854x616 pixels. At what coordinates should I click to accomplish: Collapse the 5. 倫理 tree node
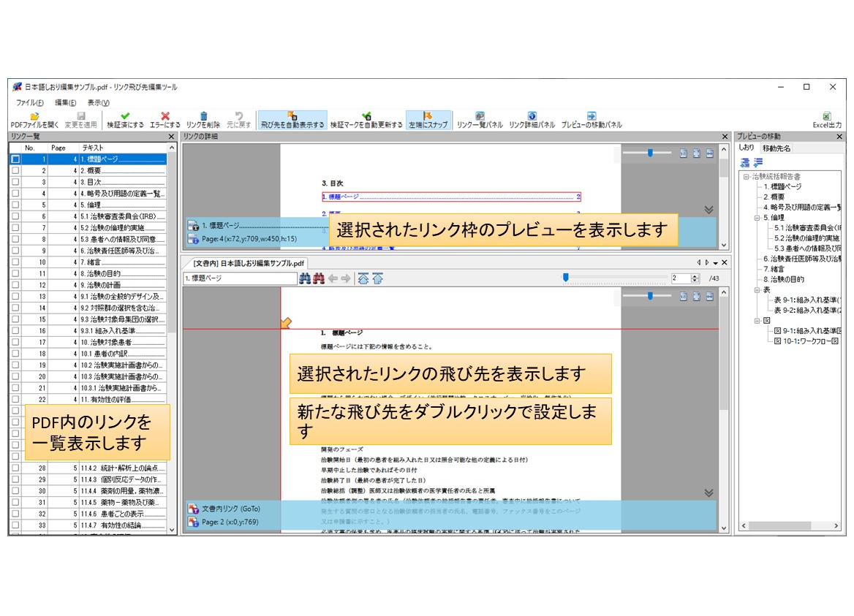tap(757, 218)
